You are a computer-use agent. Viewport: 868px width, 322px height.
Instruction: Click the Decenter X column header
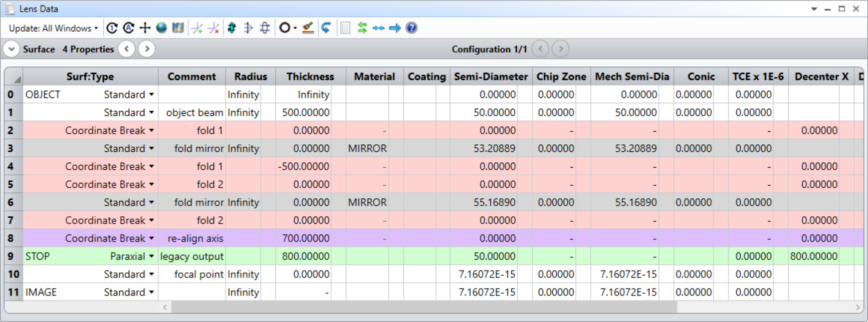point(821,76)
